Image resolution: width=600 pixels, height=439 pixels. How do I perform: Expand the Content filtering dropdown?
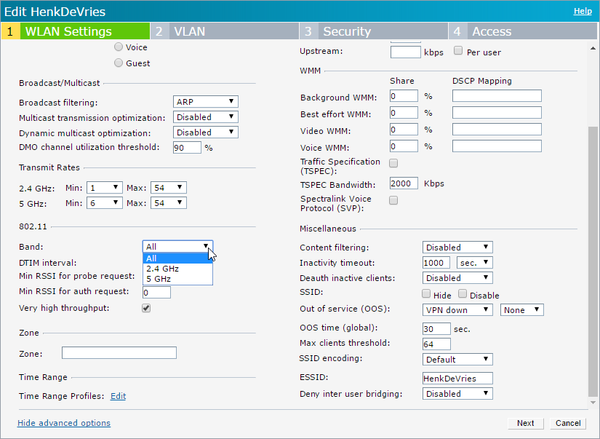(457, 247)
